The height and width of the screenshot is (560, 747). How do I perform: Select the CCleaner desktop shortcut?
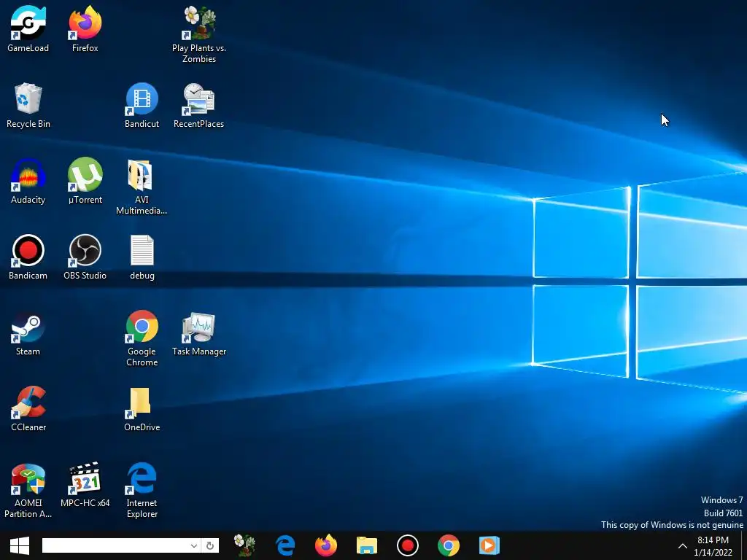28,408
